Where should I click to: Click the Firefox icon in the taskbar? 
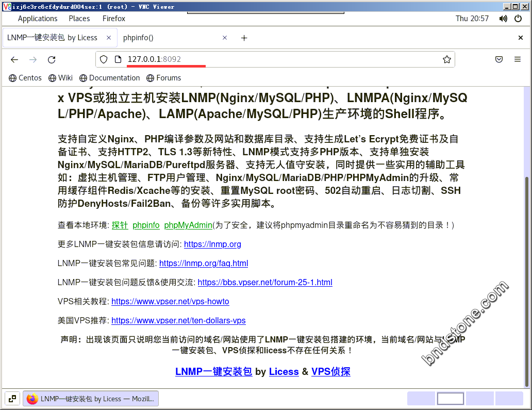point(32,399)
